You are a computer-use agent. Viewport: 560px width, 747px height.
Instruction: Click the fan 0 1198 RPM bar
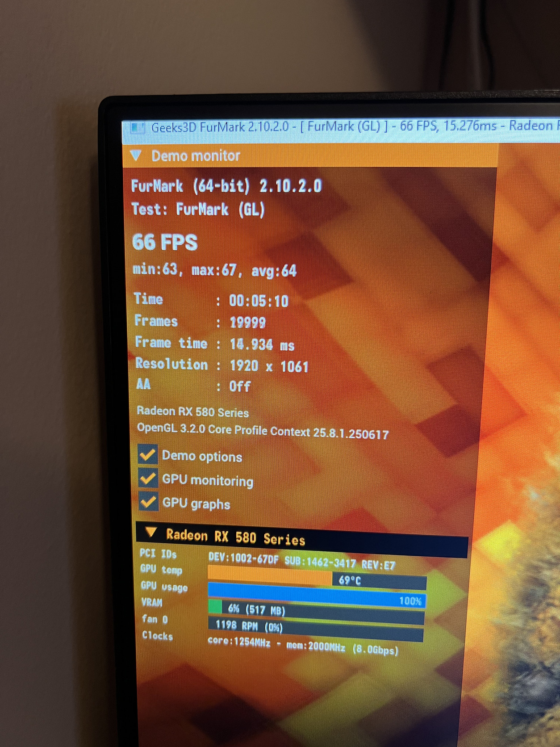click(x=316, y=628)
